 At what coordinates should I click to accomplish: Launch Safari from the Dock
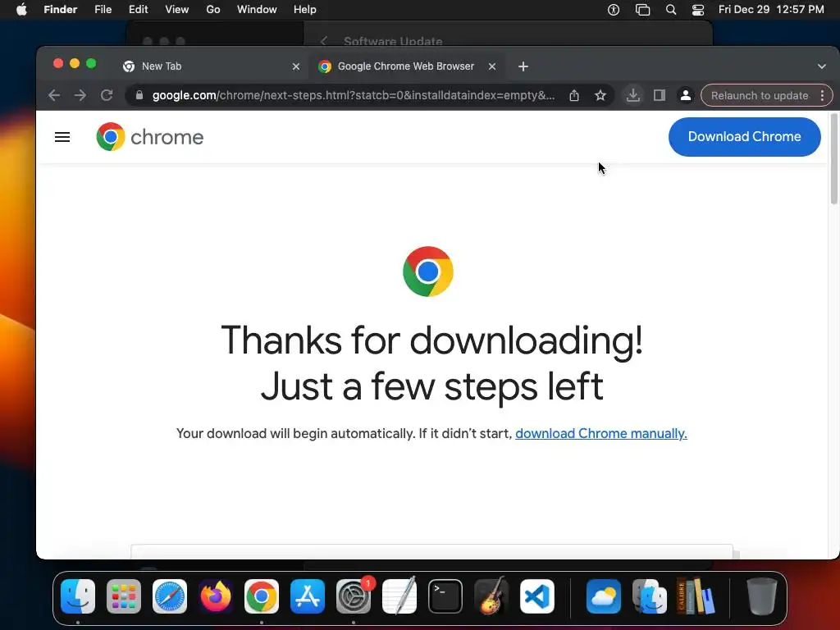tap(170, 596)
